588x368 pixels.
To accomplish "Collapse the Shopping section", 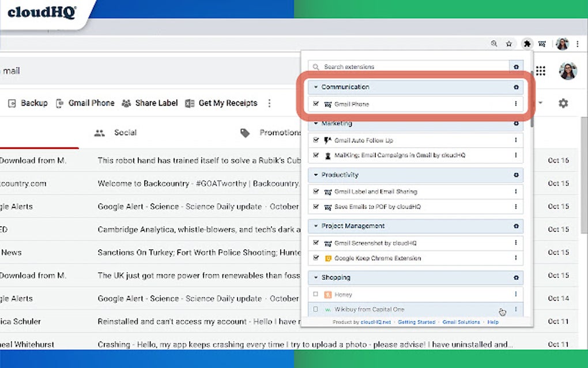I will click(x=314, y=277).
